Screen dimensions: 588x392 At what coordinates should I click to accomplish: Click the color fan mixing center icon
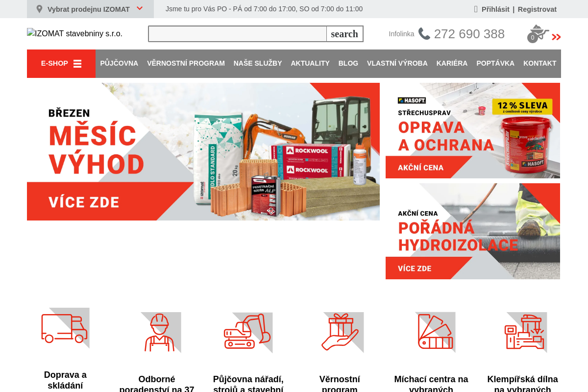click(435, 332)
